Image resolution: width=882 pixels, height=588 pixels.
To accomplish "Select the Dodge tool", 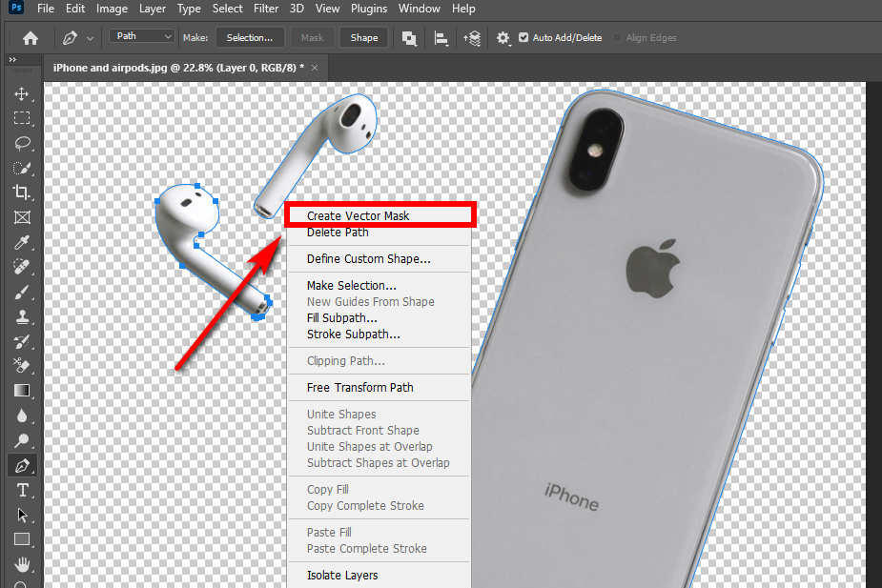I will point(21,440).
